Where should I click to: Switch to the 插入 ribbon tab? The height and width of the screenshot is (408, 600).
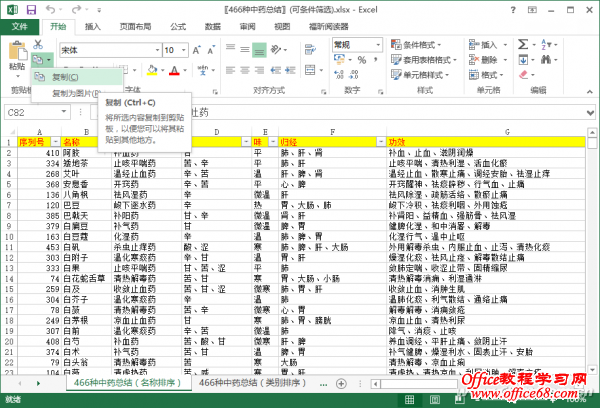(x=92, y=27)
